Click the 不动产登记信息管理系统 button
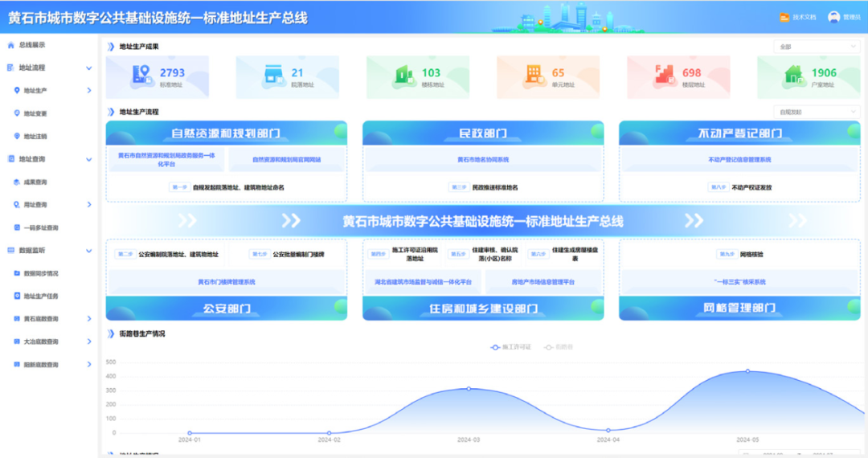868x458 pixels. point(739,160)
